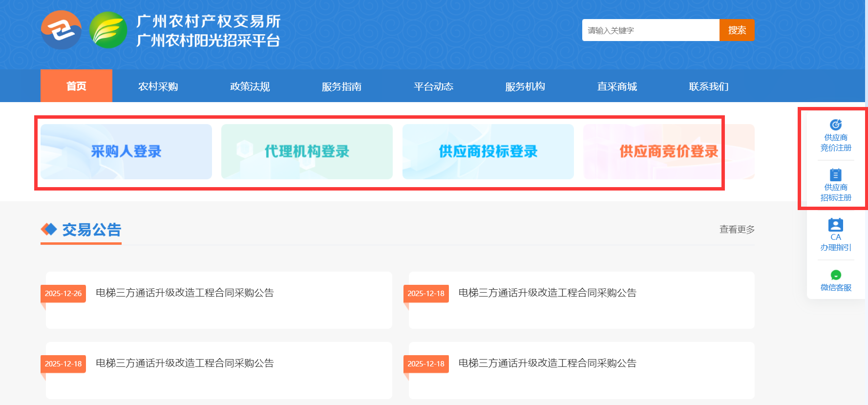The width and height of the screenshot is (868, 405).
Task: Click the orange Guangzhou exchange logo icon
Action: click(61, 30)
